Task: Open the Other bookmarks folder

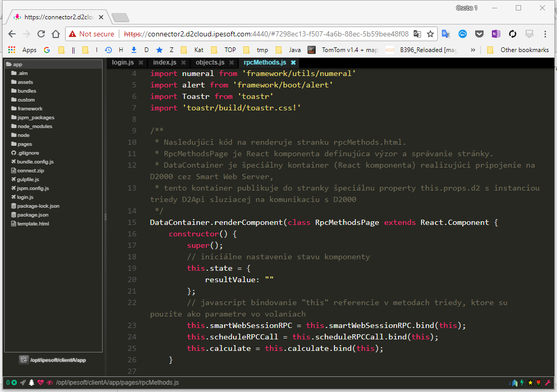Action: pos(518,50)
